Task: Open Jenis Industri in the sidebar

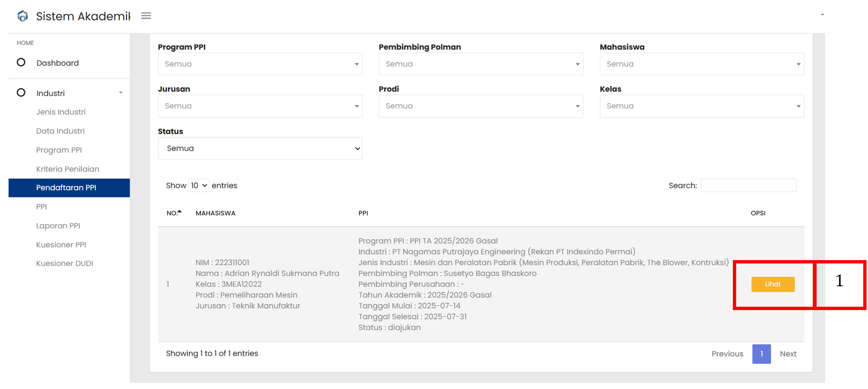Action: click(x=61, y=112)
